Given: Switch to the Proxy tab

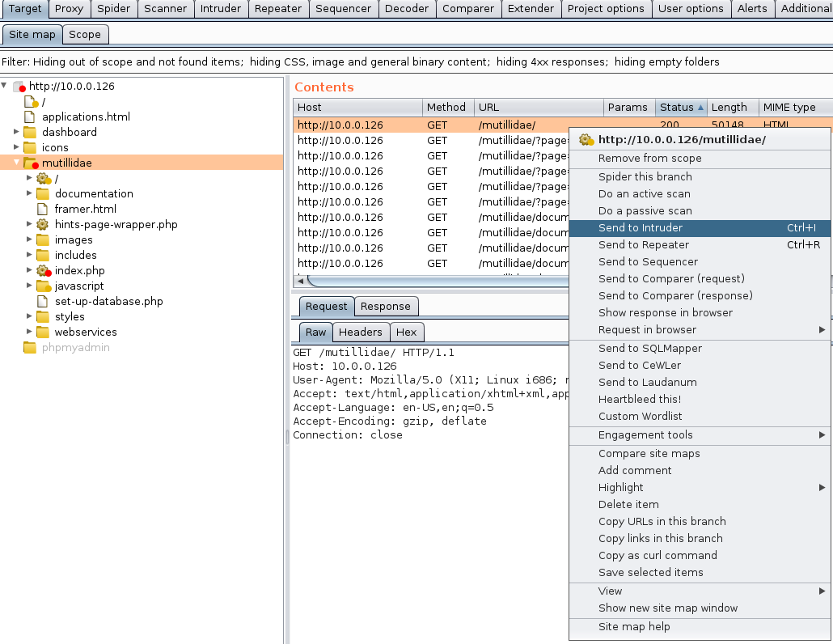Looking at the screenshot, I should click(x=69, y=9).
